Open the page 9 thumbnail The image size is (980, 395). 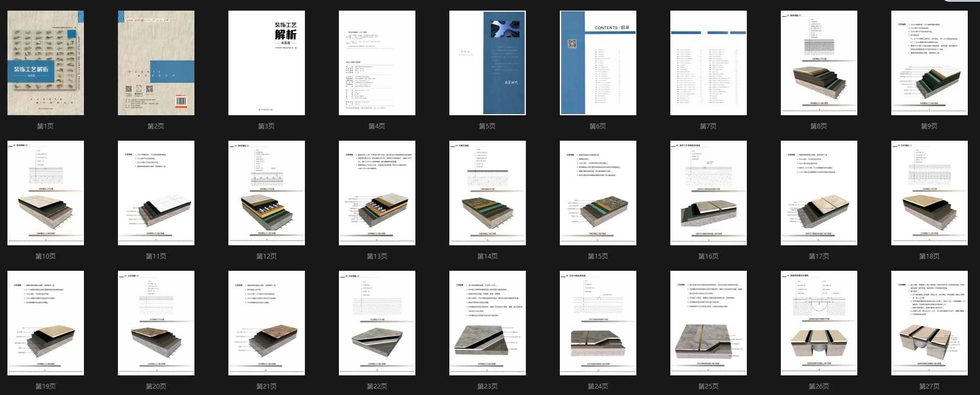[x=930, y=63]
